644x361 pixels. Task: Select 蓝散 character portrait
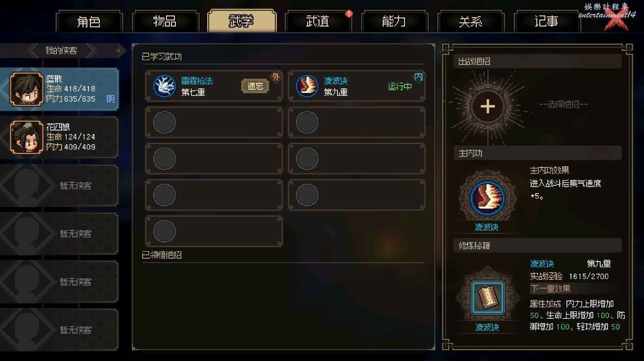(27, 89)
